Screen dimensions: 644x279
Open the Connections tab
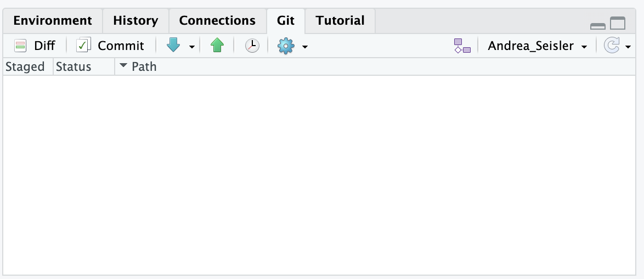pyautogui.click(x=217, y=21)
